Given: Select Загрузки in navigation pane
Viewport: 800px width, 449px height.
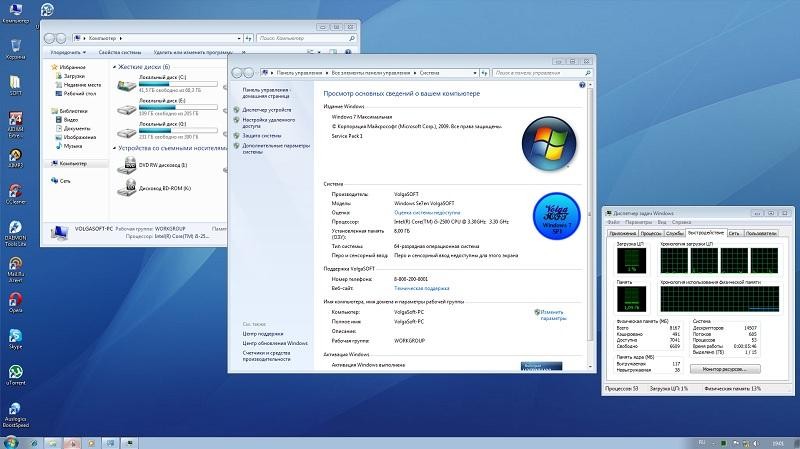Looking at the screenshot, I should point(74,76).
